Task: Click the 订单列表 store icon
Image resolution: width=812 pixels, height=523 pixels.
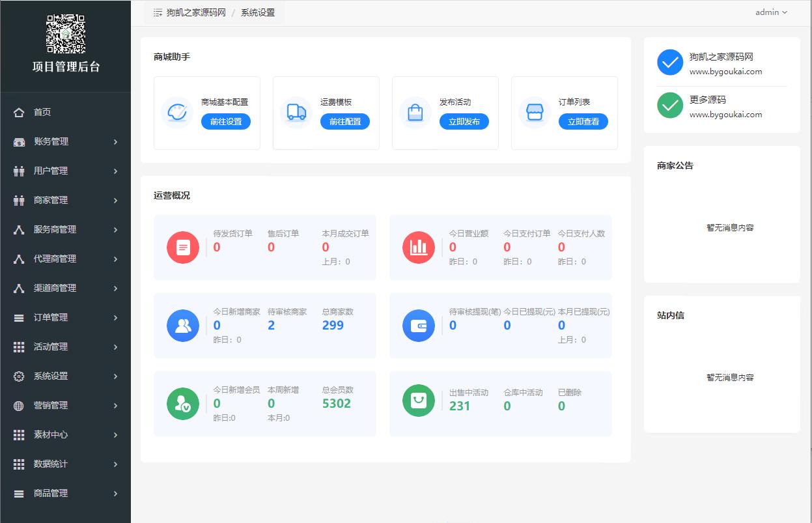Action: click(x=535, y=113)
